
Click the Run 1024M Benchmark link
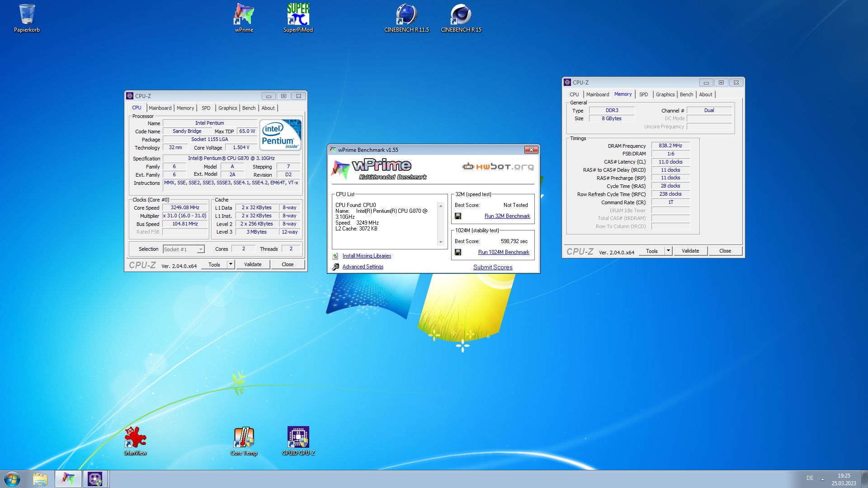pyautogui.click(x=504, y=252)
